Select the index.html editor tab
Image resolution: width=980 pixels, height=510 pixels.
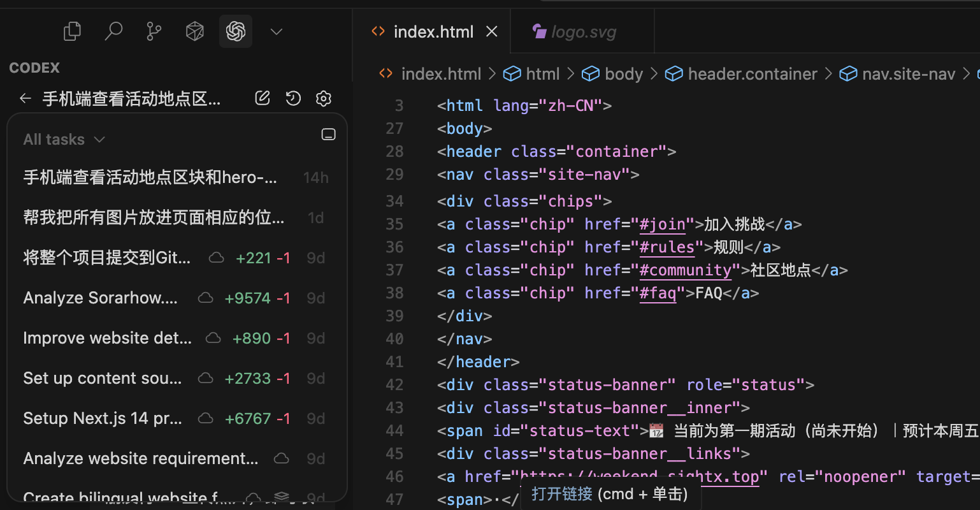(x=433, y=32)
